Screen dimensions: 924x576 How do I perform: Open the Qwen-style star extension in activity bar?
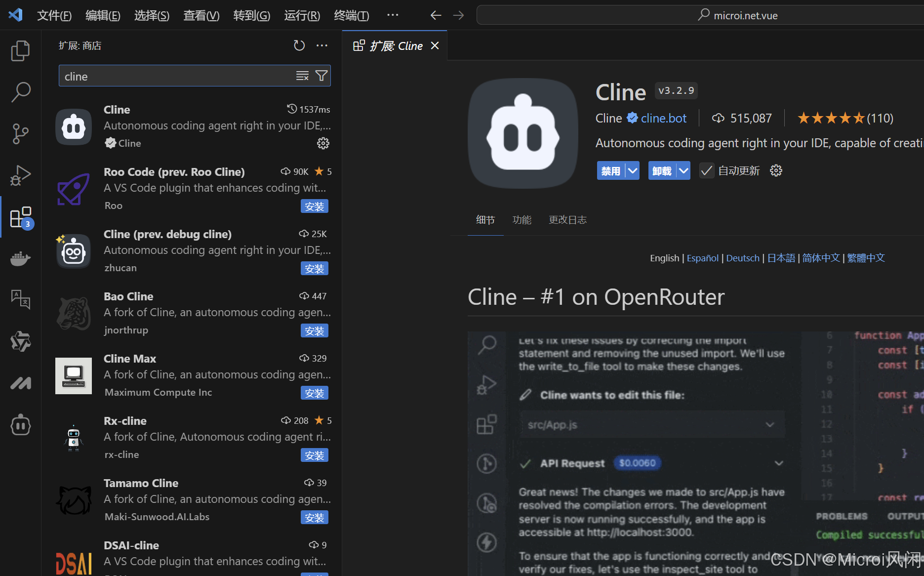[20, 341]
